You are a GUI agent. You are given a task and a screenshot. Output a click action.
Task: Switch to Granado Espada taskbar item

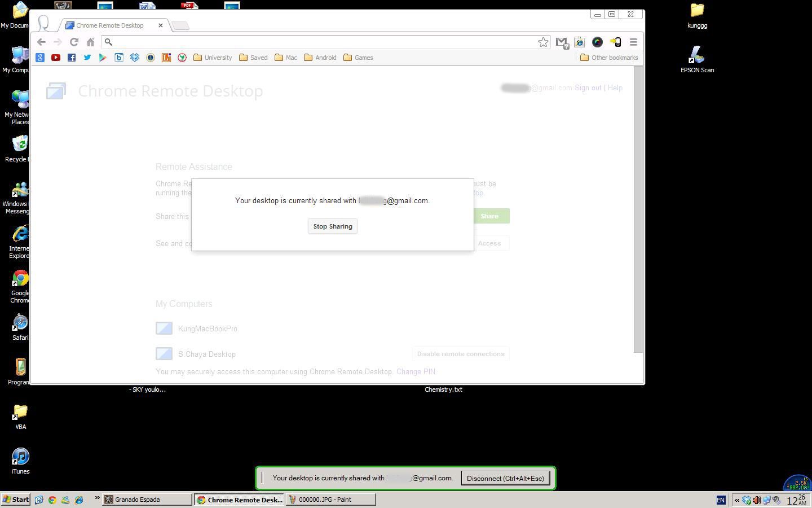[x=147, y=500]
